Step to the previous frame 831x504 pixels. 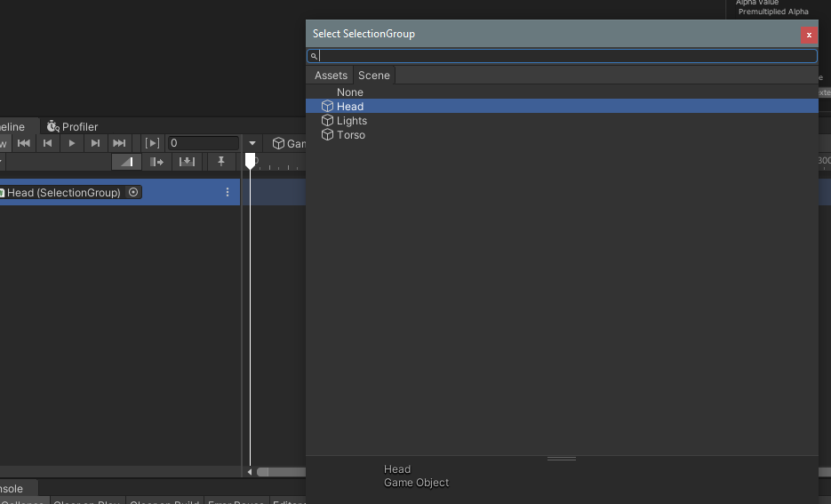point(48,143)
